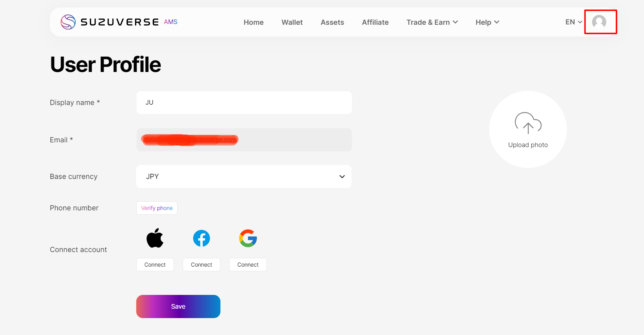644x335 pixels.
Task: Click the cloud upload photo icon
Action: click(528, 123)
